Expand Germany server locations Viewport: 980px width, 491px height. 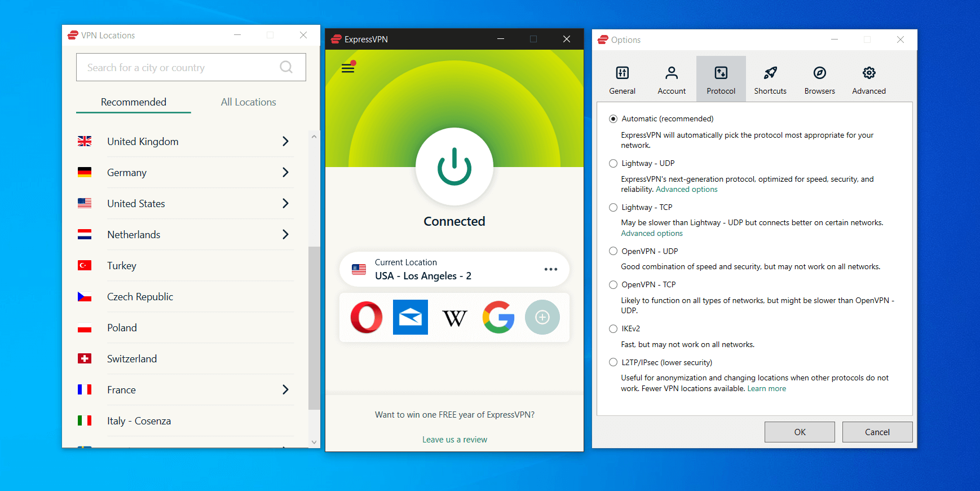click(x=285, y=172)
